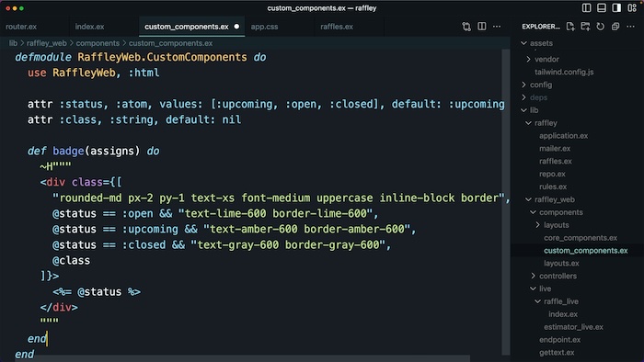This screenshot has width=644, height=362.
Task: Click the defmodule RaffleyWeb.CustomComponents line
Action: tap(141, 57)
